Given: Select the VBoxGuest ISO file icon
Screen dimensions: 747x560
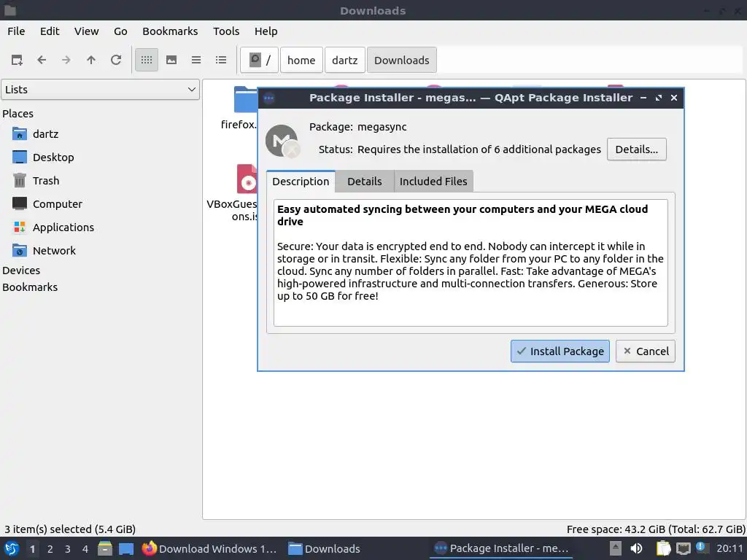Looking at the screenshot, I should tap(247, 179).
